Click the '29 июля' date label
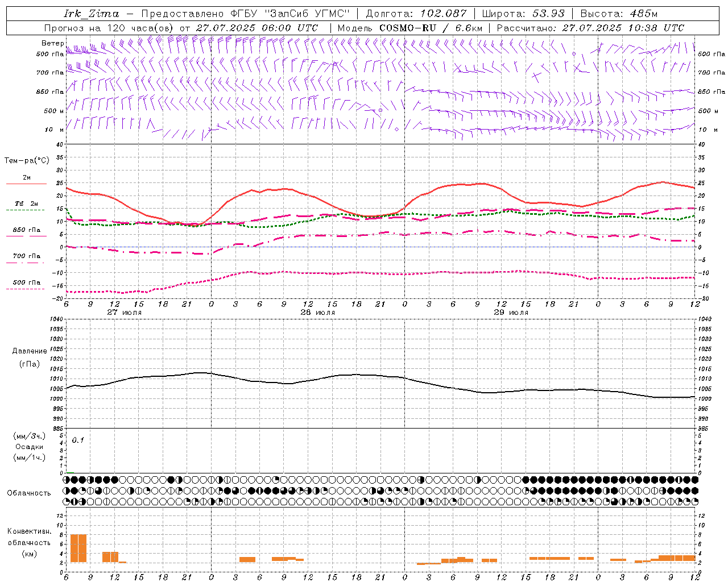 (x=511, y=313)
